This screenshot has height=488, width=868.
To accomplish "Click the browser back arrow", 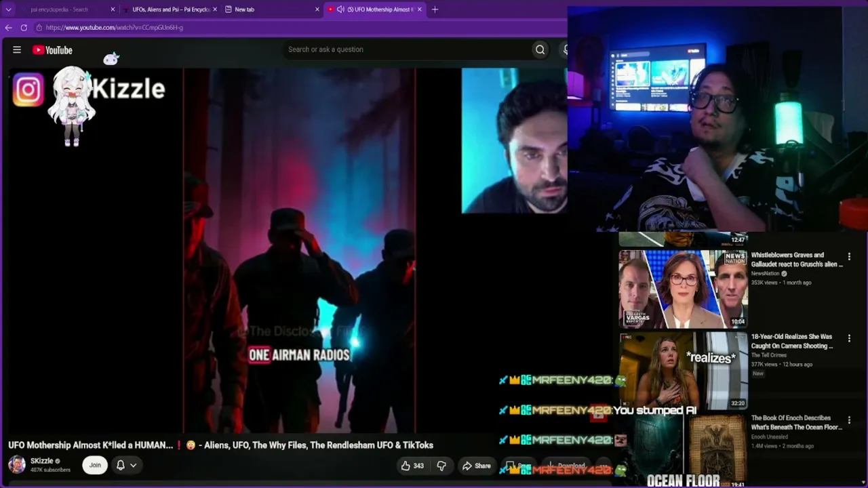I will (8, 28).
